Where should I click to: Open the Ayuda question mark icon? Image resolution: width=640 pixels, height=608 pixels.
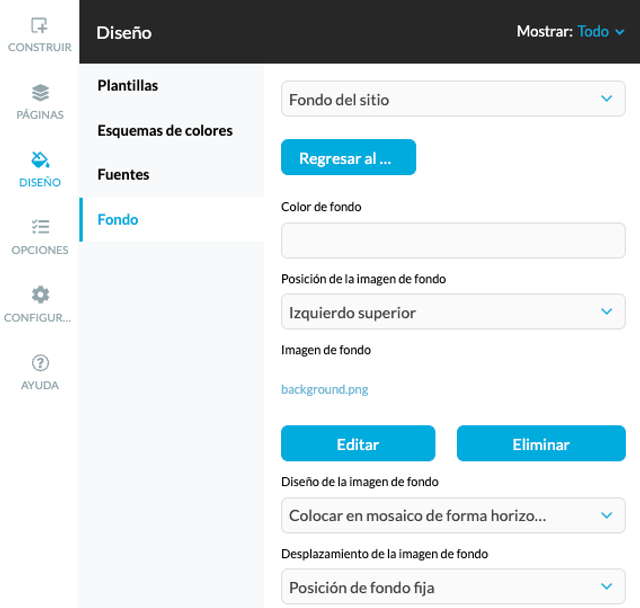40,362
